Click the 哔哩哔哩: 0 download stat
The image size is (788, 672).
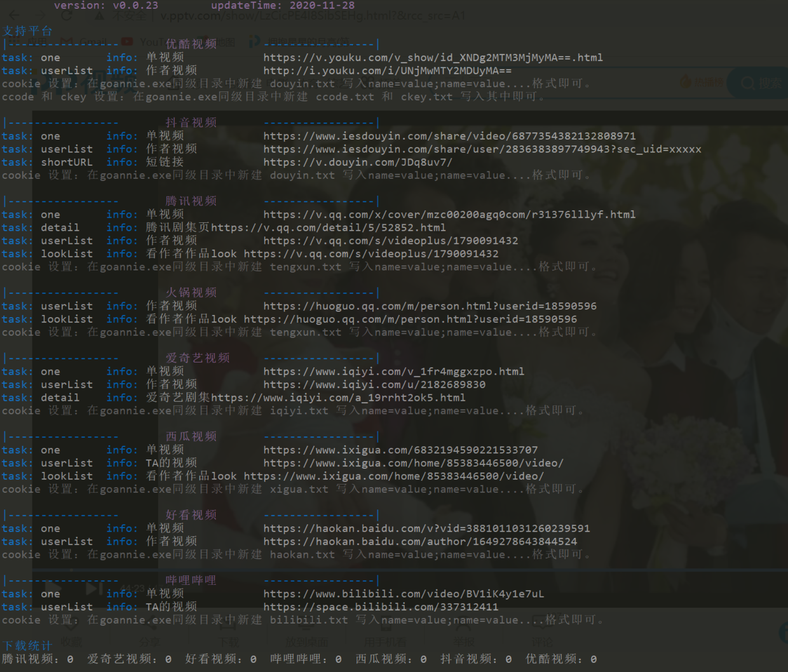pyautogui.click(x=306, y=659)
